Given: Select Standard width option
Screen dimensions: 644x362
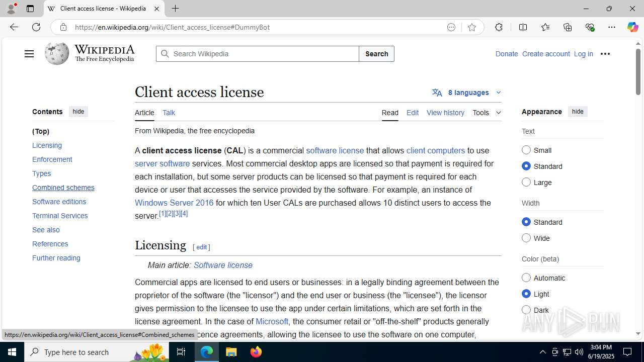Looking at the screenshot, I should point(526,222).
